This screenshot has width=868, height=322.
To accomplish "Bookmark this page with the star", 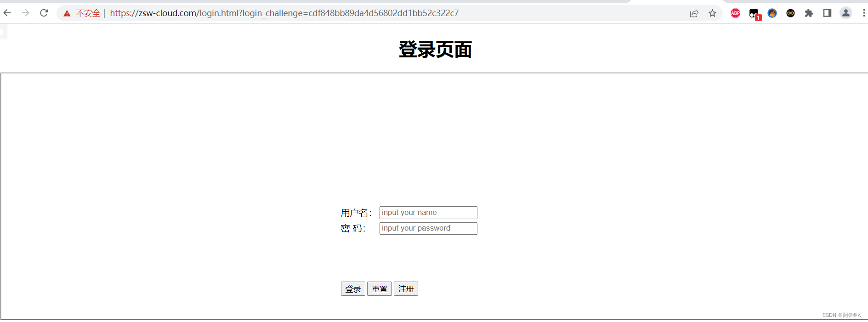I will click(x=712, y=13).
